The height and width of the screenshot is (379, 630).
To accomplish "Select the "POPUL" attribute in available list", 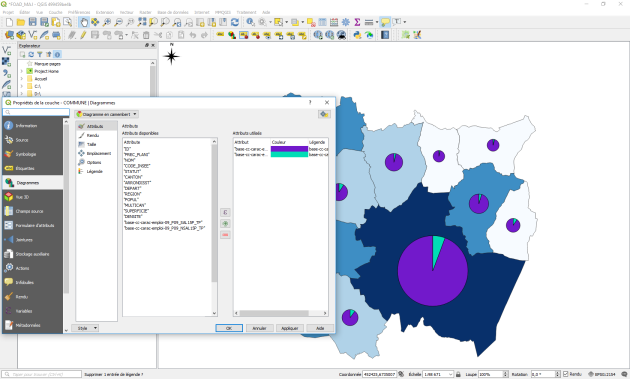I will click(131, 200).
